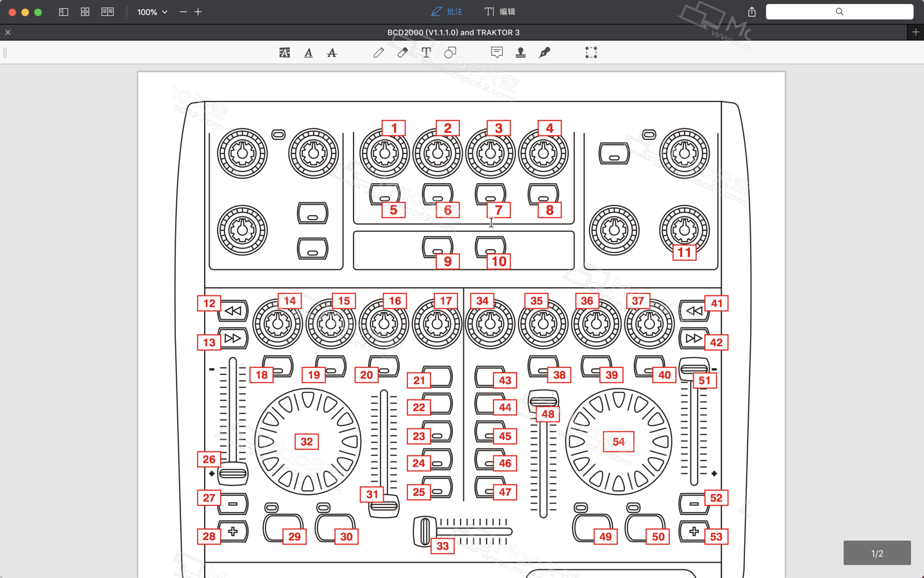This screenshot has height=578, width=924.
Task: Select the strikethrough text tool
Action: [x=332, y=53]
